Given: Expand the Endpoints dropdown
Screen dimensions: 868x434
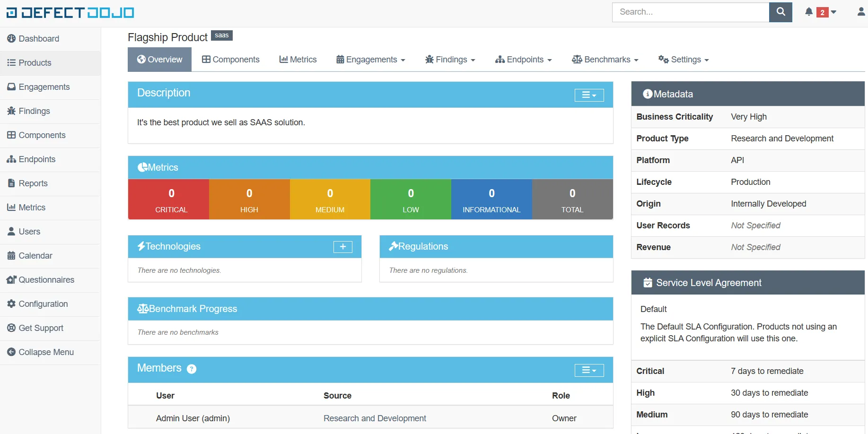Looking at the screenshot, I should click(x=523, y=60).
